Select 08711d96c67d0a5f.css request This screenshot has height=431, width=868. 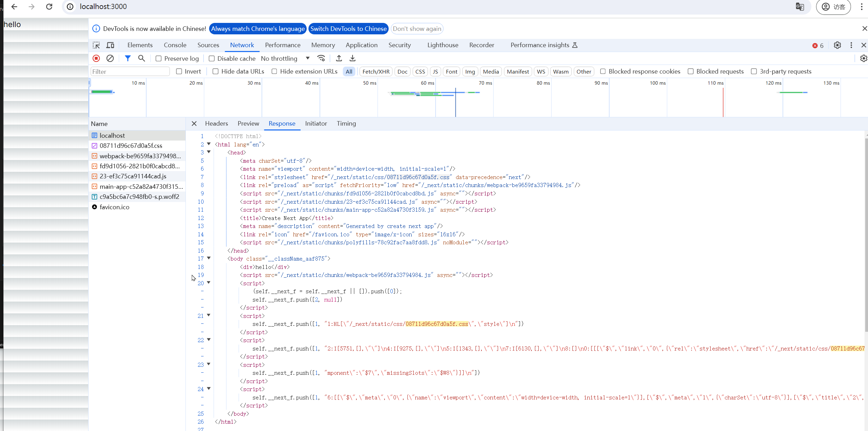pos(137,146)
